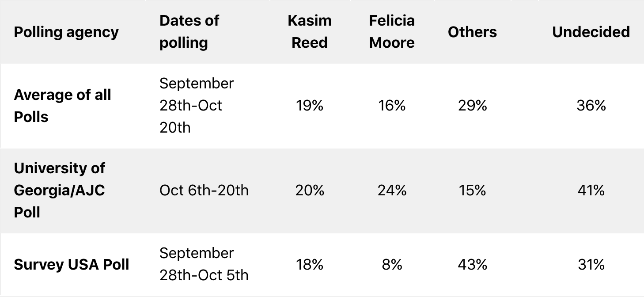
Task: Click the 15% Others cell
Action: pyautogui.click(x=472, y=190)
